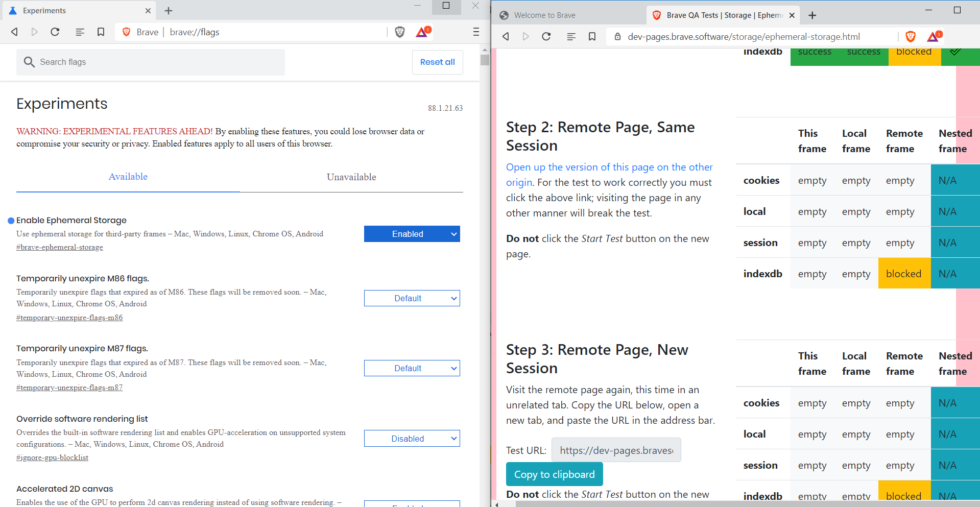Viewport: 980px width, 507px height.
Task: Open #brave-ephemeral-storage anchor link
Action: pyautogui.click(x=60, y=247)
